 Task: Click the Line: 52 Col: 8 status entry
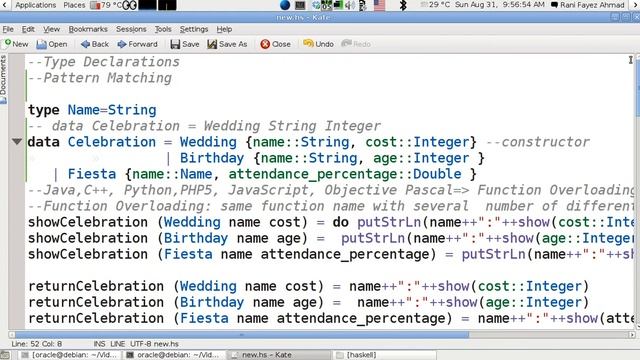tap(37, 344)
